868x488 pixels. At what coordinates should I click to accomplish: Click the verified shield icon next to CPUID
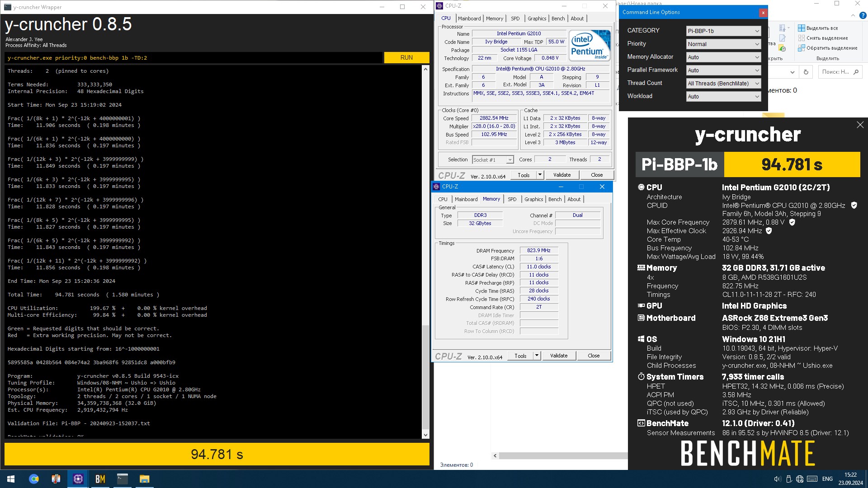tap(854, 205)
